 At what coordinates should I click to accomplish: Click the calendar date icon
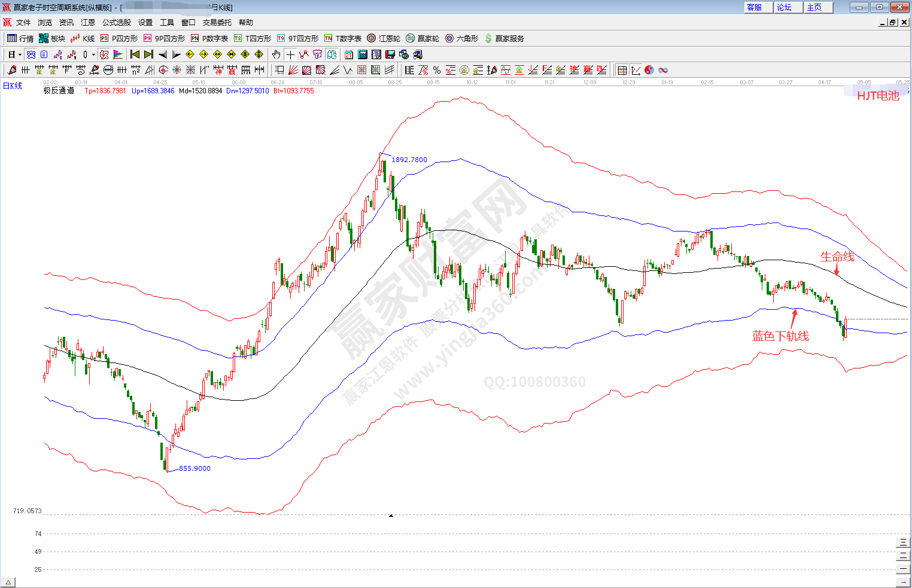click(x=349, y=54)
